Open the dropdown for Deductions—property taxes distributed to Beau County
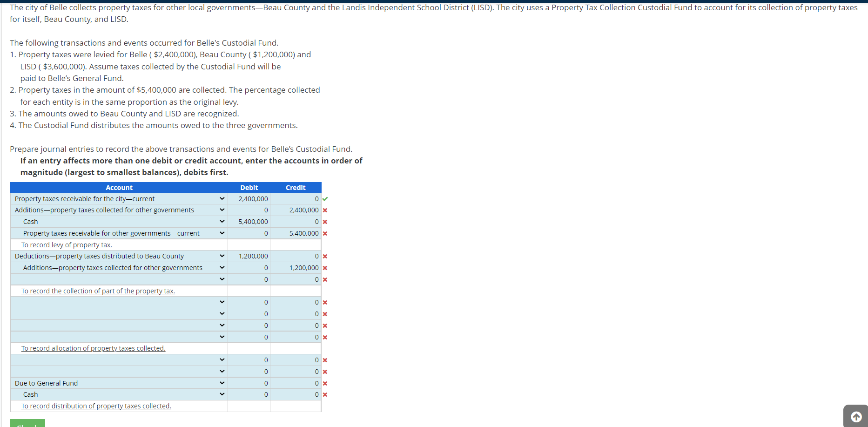This screenshot has height=427, width=868. point(222,256)
